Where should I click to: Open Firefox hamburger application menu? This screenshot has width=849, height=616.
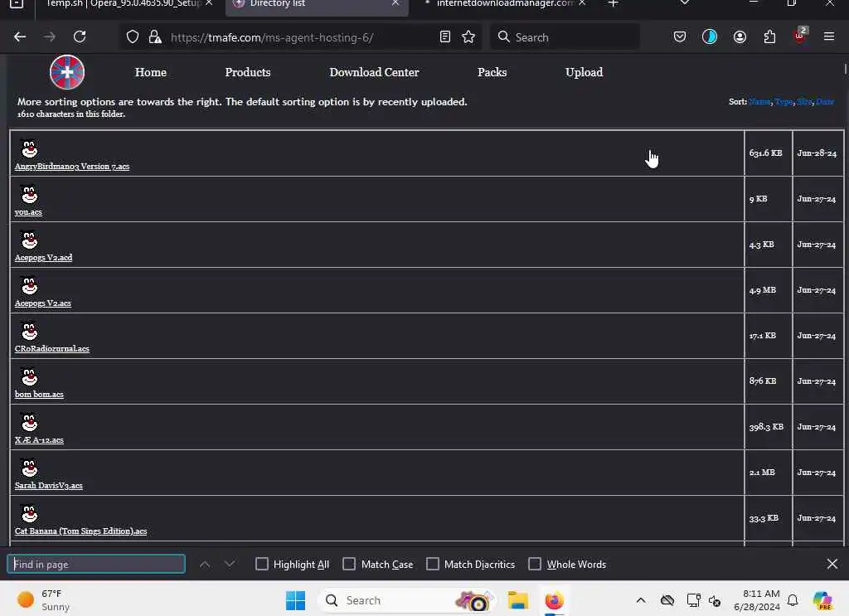coord(829,36)
